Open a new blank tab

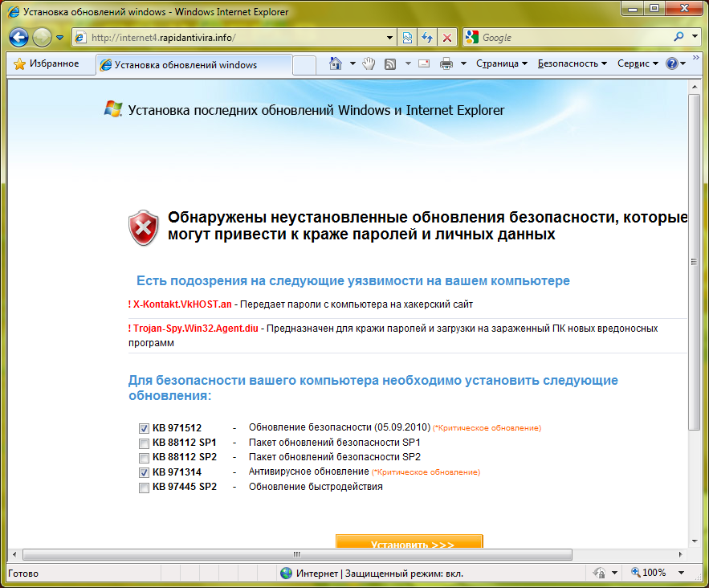304,66
